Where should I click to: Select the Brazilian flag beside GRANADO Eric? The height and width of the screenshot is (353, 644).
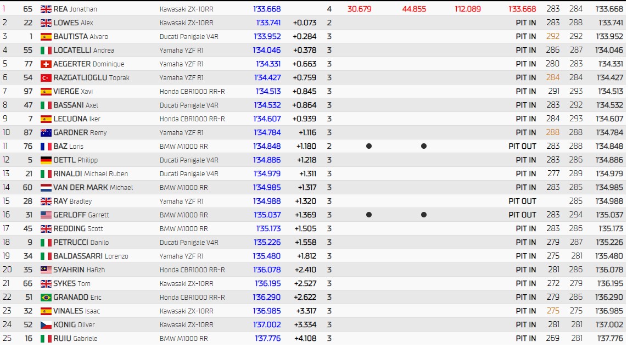46,297
